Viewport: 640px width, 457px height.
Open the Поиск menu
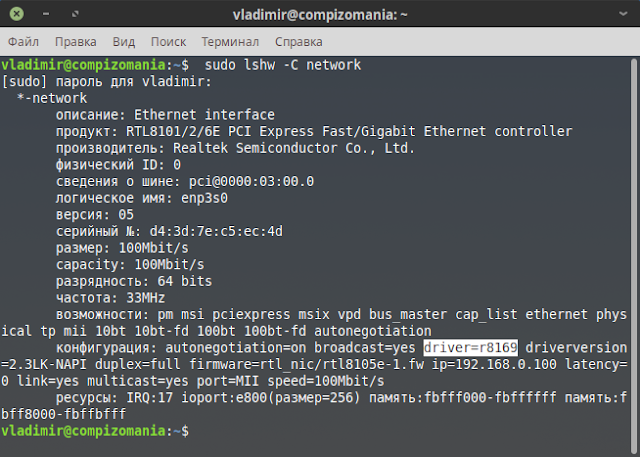point(168,42)
